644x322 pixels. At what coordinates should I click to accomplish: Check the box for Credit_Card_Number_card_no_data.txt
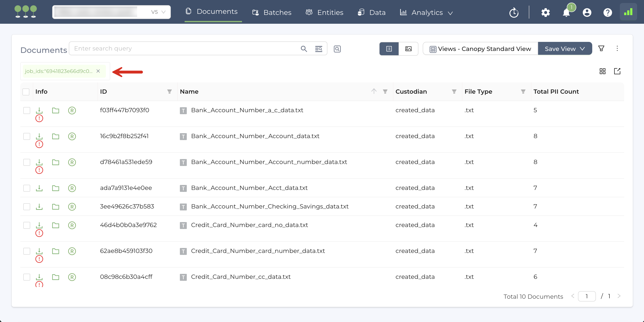[x=27, y=225]
